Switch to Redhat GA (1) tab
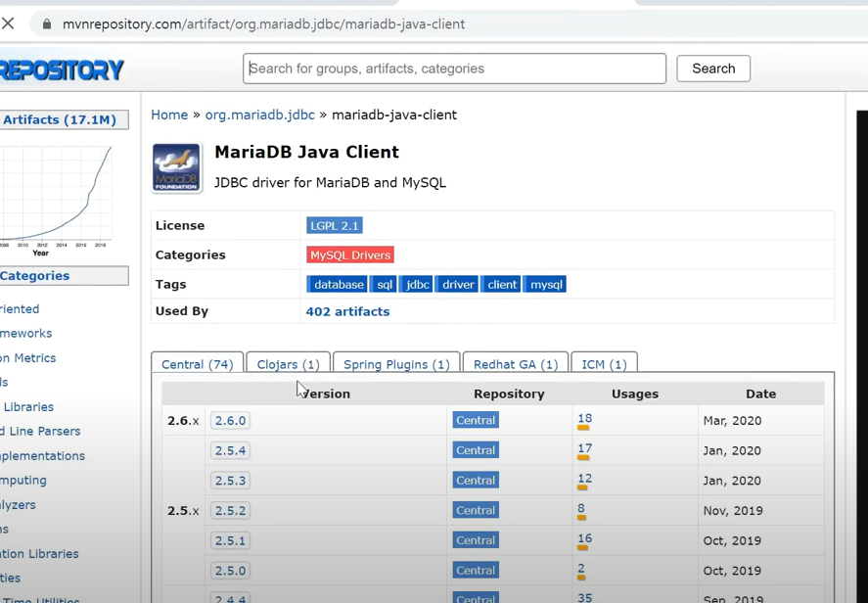The height and width of the screenshot is (603, 868). (516, 364)
